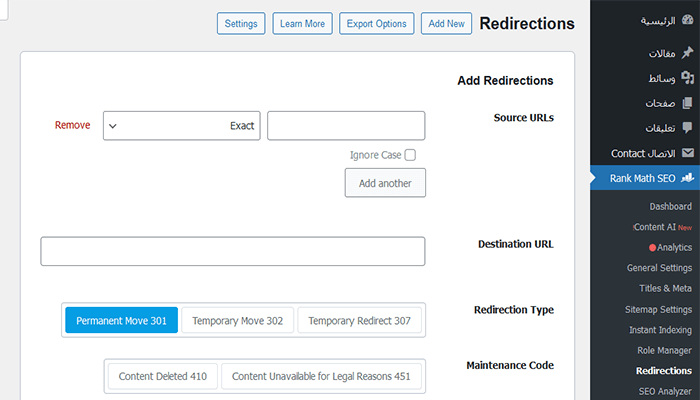Viewport: 700px width, 400px height.
Task: Click the Add another button
Action: (x=385, y=183)
